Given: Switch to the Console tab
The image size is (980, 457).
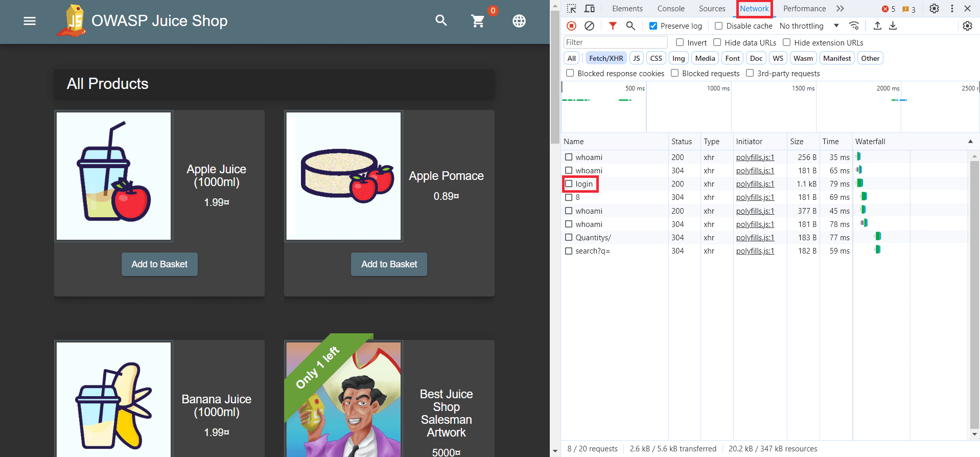Looking at the screenshot, I should tap(671, 9).
